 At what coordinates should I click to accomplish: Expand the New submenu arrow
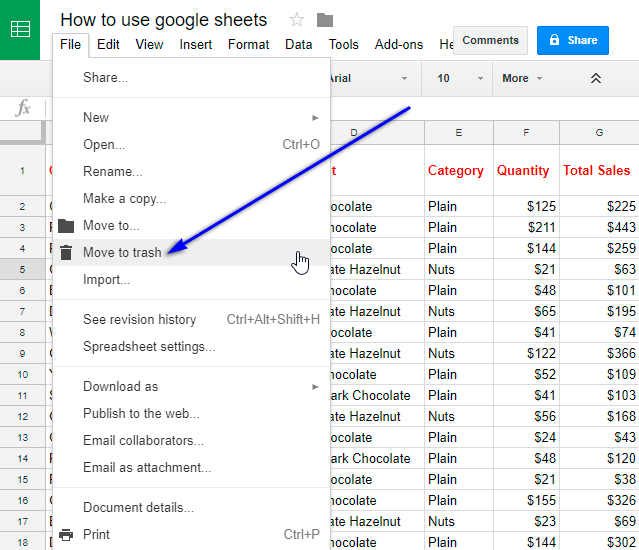pyautogui.click(x=315, y=118)
